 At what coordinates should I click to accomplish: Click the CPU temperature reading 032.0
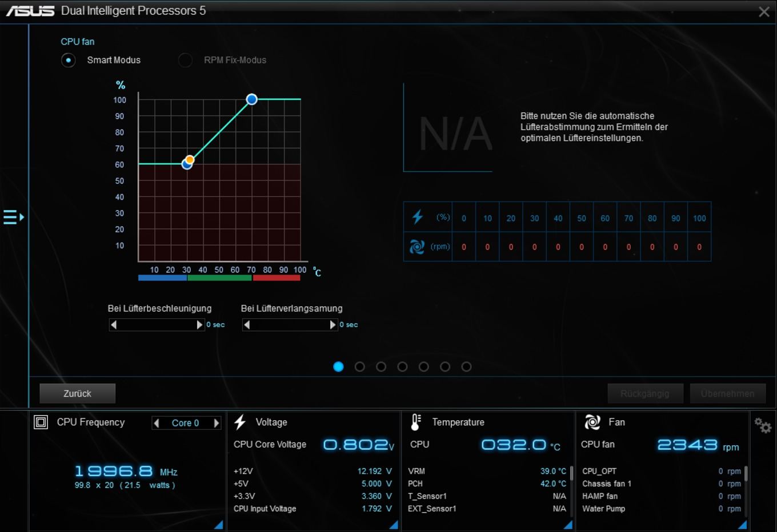coord(521,445)
